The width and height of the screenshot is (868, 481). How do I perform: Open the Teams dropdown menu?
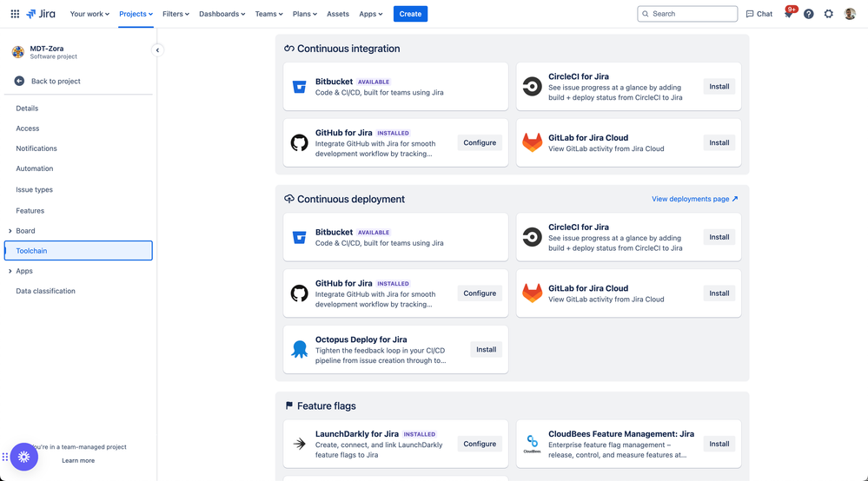pos(268,14)
